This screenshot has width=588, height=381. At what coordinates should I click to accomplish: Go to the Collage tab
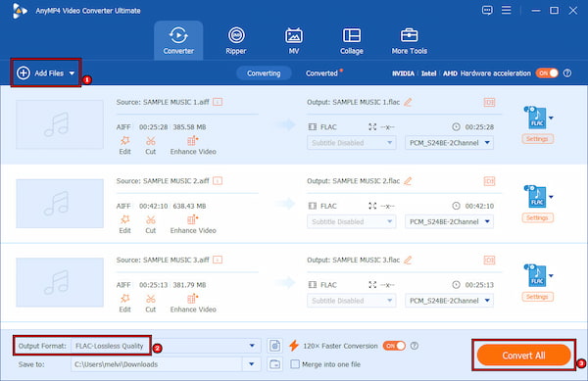point(352,40)
